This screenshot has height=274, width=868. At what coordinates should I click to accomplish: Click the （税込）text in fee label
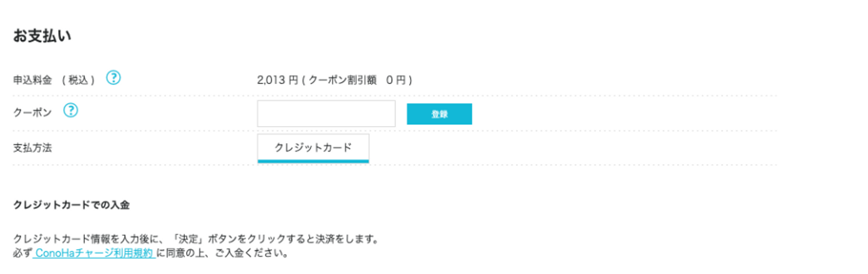point(78,80)
